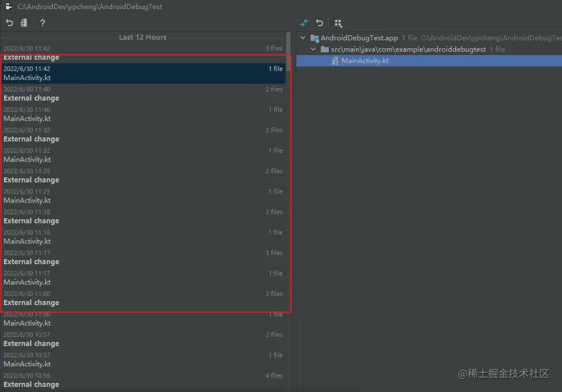Click the Create Patch icon
The image size is (562, 392).
click(24, 23)
